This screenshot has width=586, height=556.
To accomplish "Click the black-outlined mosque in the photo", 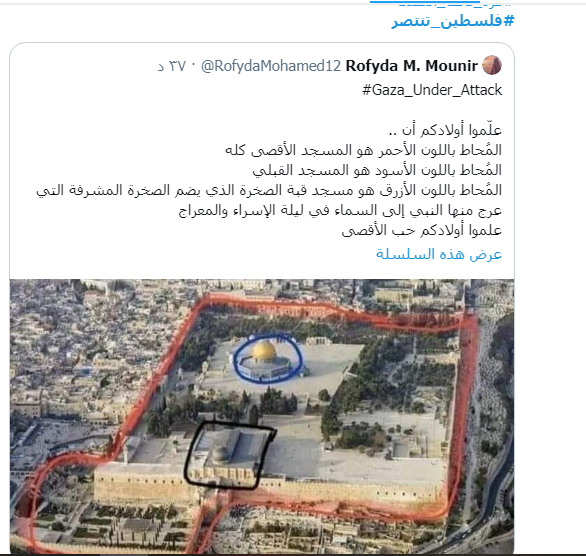I will pyautogui.click(x=229, y=455).
